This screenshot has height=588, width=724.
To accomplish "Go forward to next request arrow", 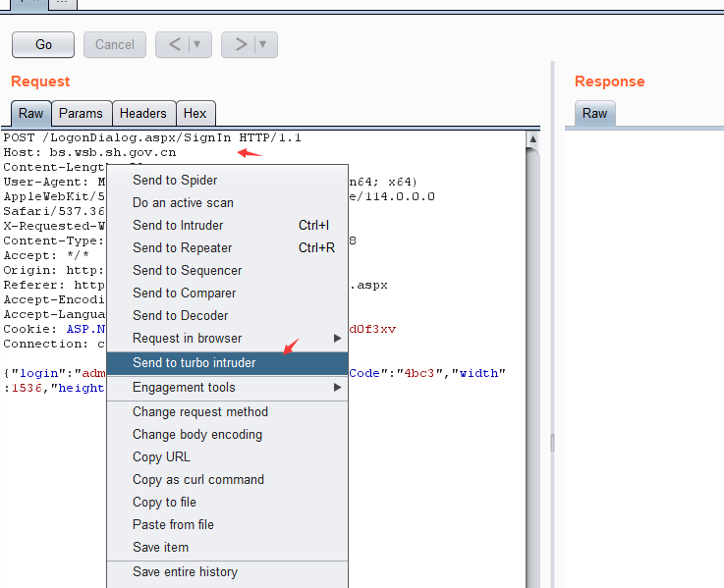I will [239, 44].
